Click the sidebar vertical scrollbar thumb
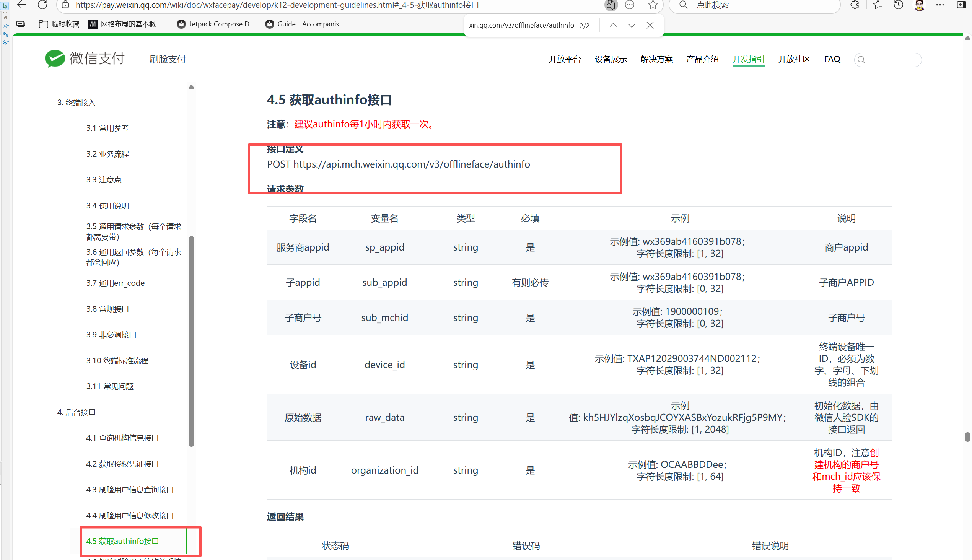 (191, 341)
